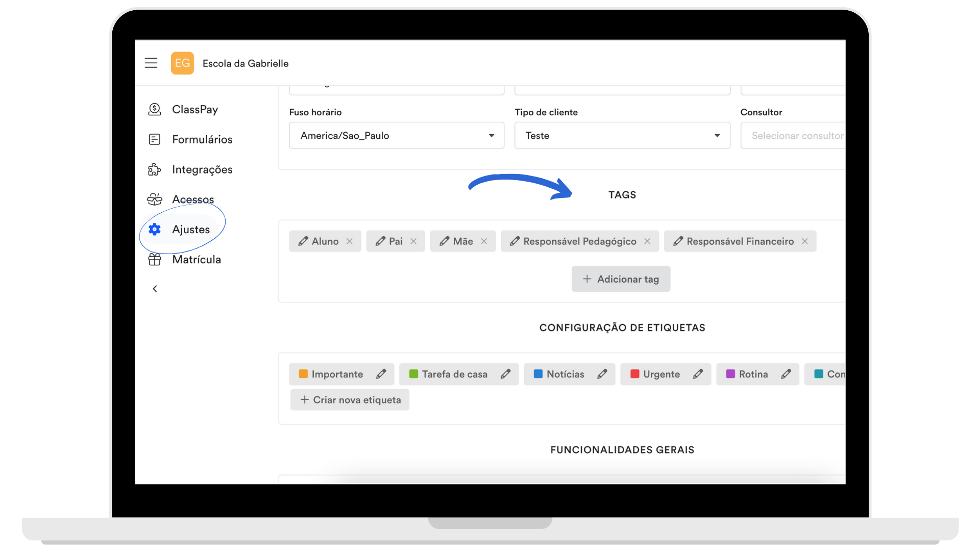Click the Selecionar consultor field
This screenshot has height=551, width=980.
pos(793,136)
